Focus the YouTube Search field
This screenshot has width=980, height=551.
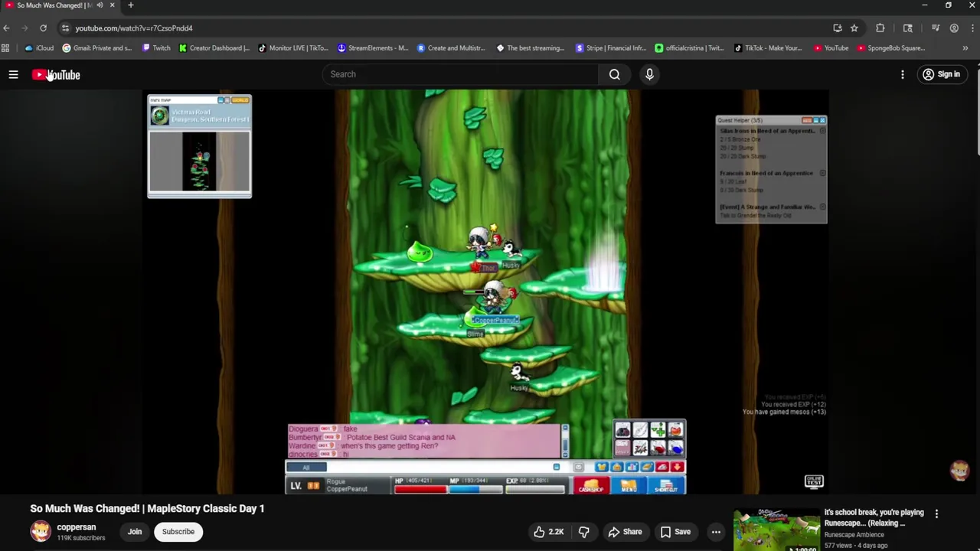click(x=461, y=74)
